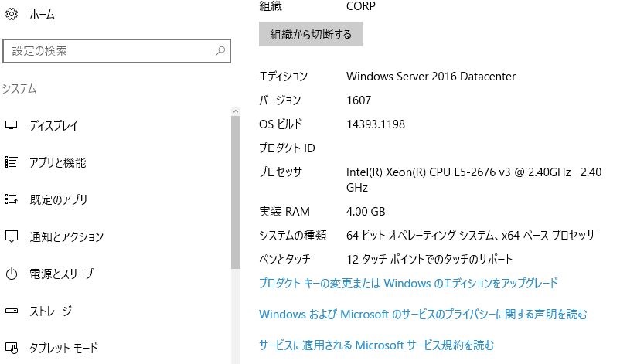620x364 pixels.
Task: Click the Intel Xeon processor text
Action: point(474,180)
